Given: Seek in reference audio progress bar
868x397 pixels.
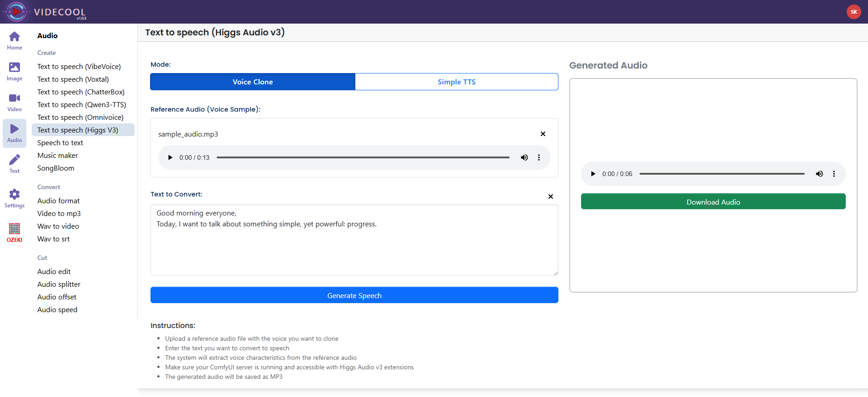Looking at the screenshot, I should (x=363, y=157).
